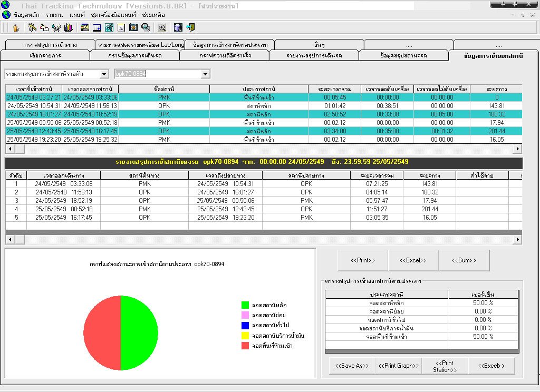This screenshot has height=392, width=540.
Task: Click the zoom-in magnifier with plus icon
Action: click(162, 27)
